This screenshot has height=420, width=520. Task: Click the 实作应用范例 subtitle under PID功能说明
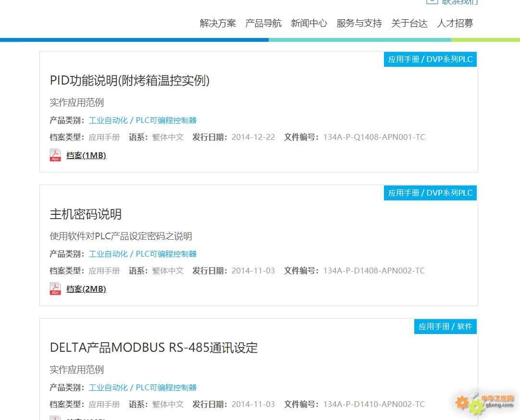click(x=76, y=102)
